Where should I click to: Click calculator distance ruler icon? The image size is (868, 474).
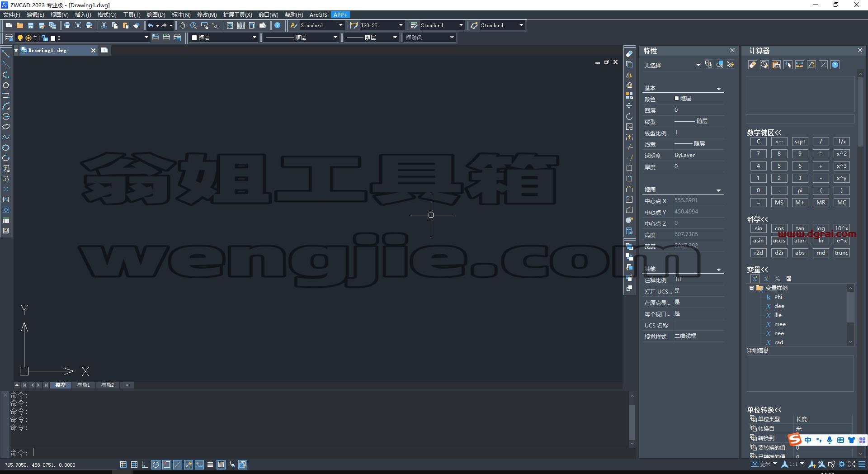click(800, 65)
